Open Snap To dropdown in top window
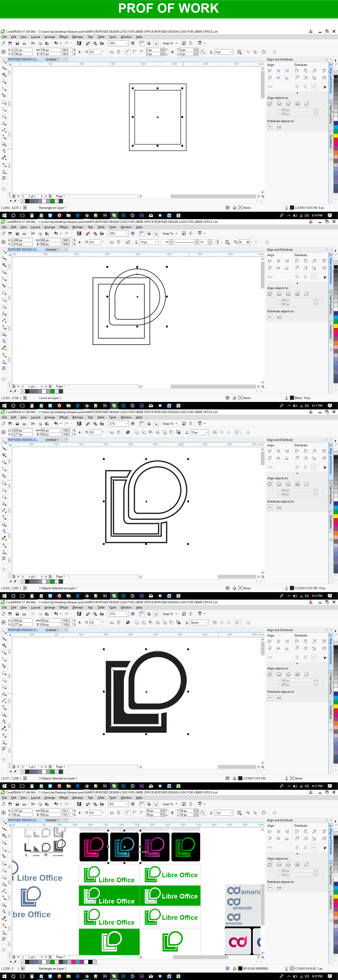The height and width of the screenshot is (980, 338). tap(176, 43)
